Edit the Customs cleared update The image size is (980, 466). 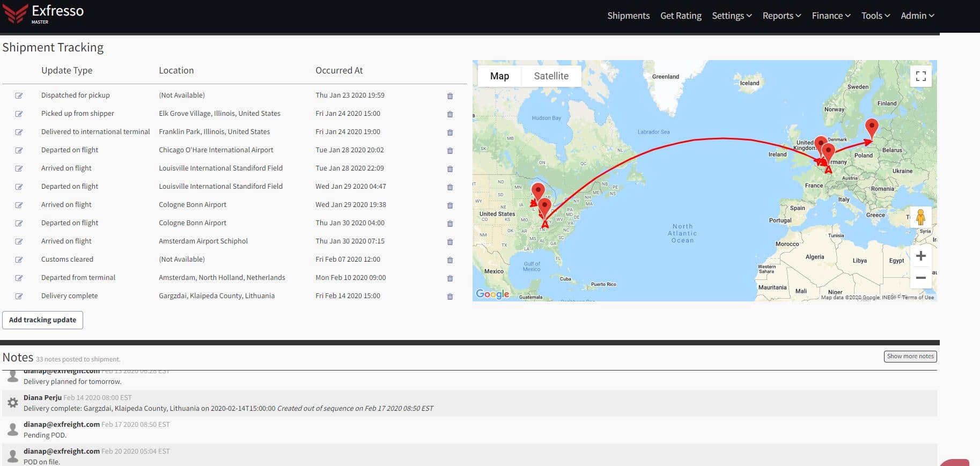click(19, 260)
